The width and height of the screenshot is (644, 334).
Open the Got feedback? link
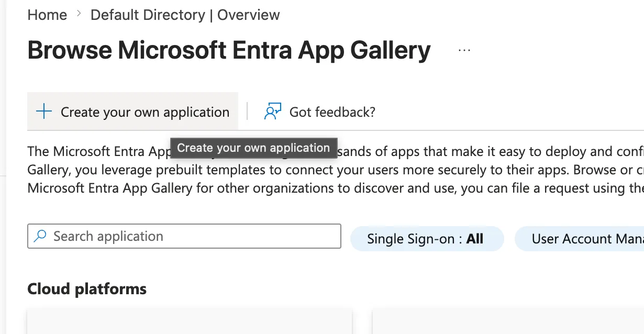click(x=319, y=112)
